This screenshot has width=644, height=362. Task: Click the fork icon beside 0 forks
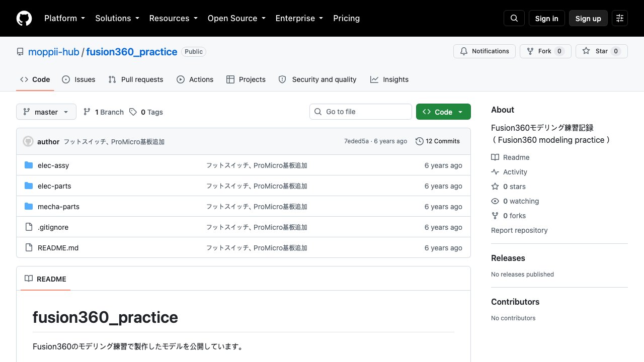tap(495, 216)
